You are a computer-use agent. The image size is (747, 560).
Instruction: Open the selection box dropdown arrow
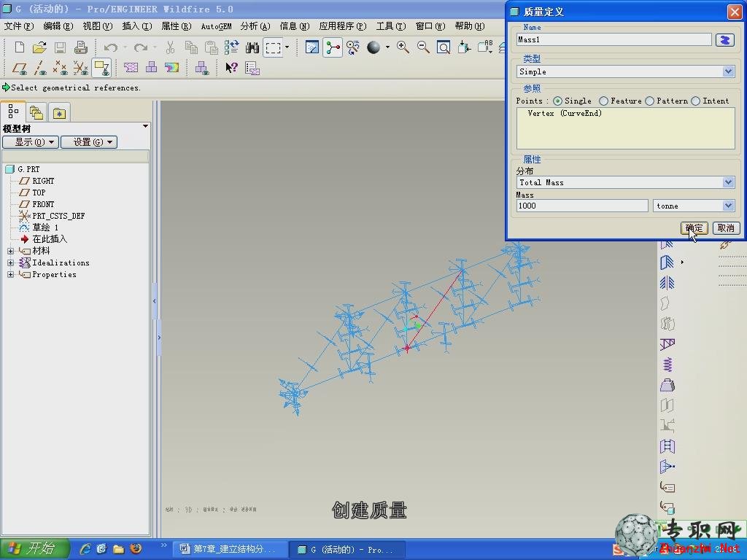287,47
